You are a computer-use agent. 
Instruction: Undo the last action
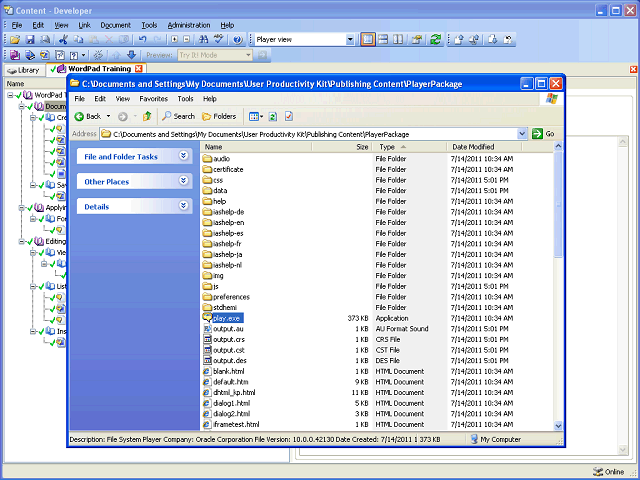coord(142,40)
